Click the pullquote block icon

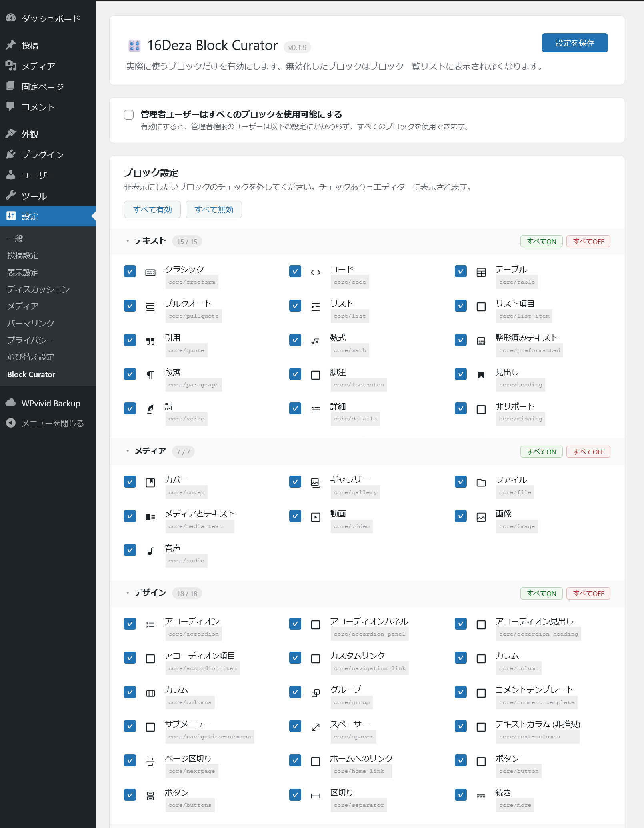(150, 307)
